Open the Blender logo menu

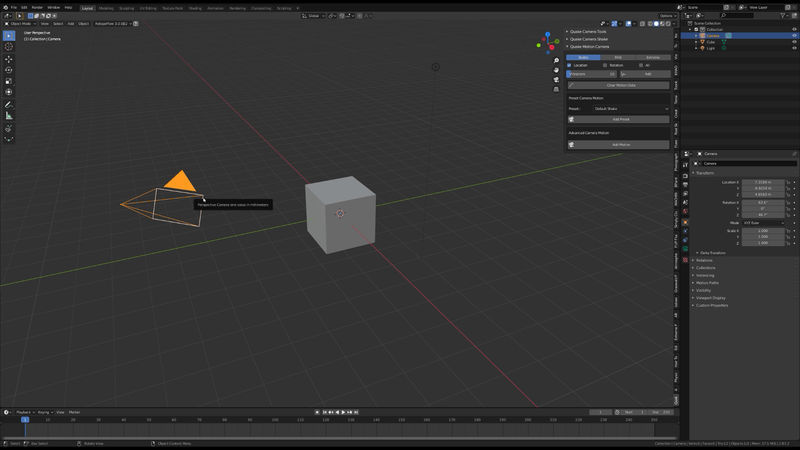click(5, 8)
